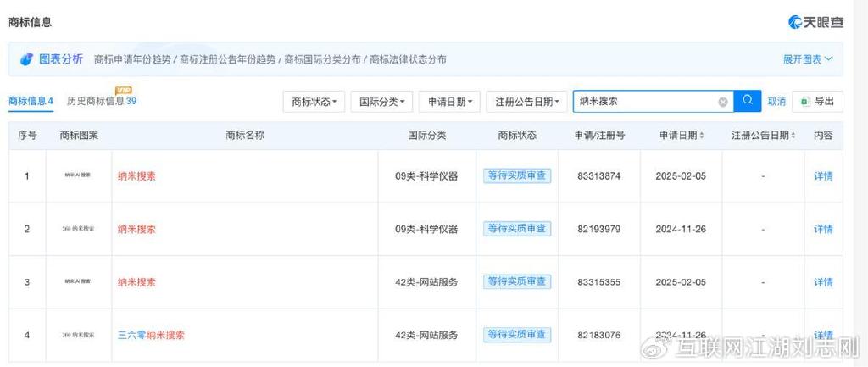The height and width of the screenshot is (367, 868).
Task: Open trademark image thumbnail in row 1
Action: pos(79,175)
